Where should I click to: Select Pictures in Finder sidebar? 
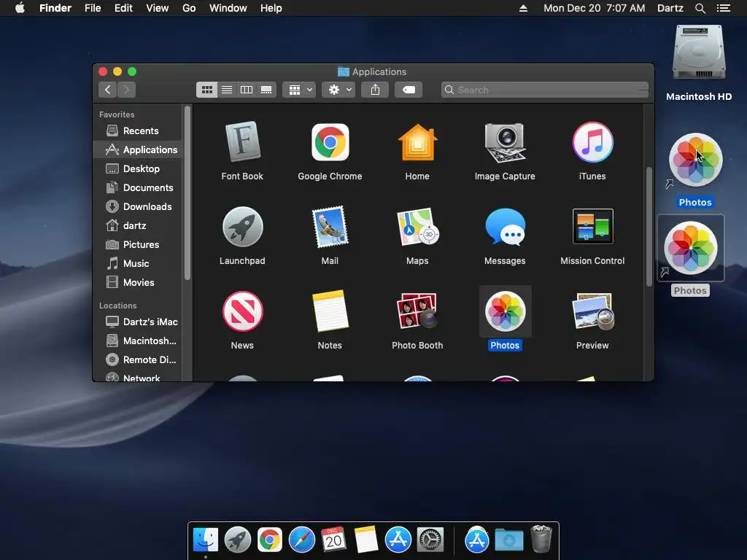tap(138, 244)
